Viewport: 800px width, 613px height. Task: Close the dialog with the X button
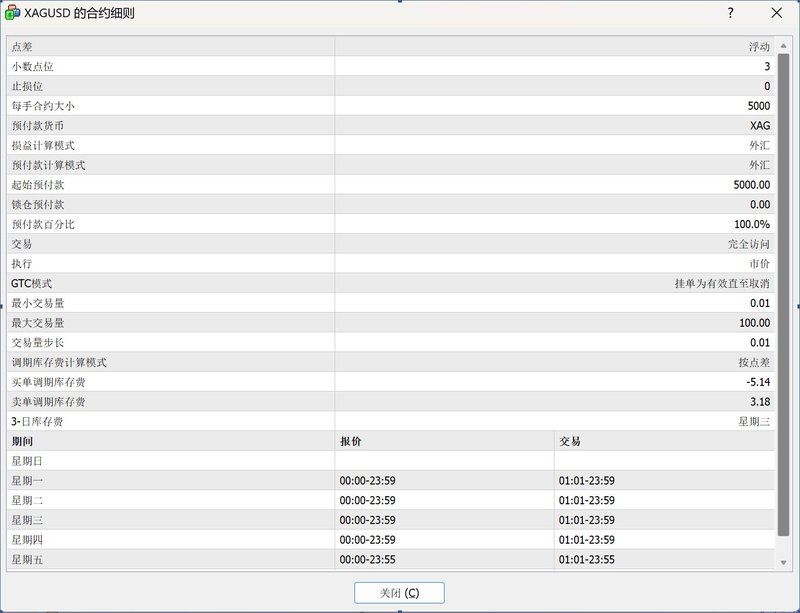(776, 13)
